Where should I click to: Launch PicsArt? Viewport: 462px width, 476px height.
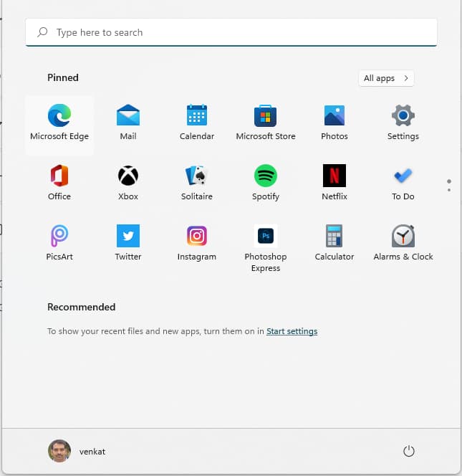coord(59,243)
